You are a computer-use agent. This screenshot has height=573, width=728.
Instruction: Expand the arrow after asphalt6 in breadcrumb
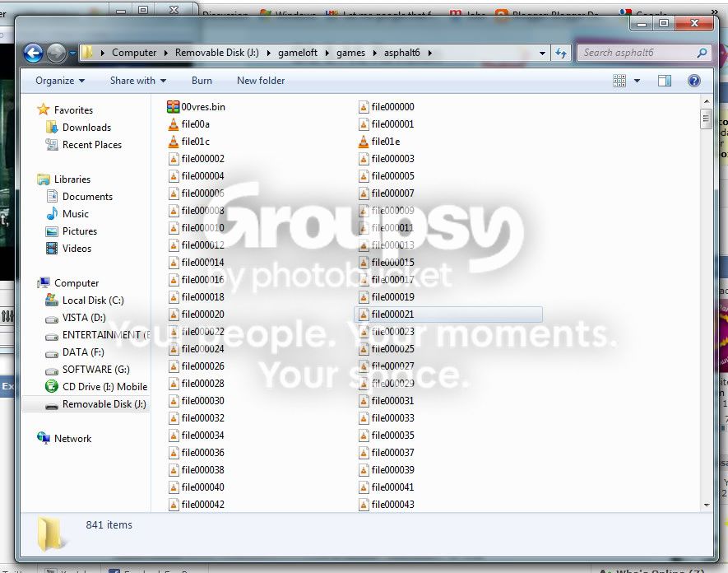430,53
